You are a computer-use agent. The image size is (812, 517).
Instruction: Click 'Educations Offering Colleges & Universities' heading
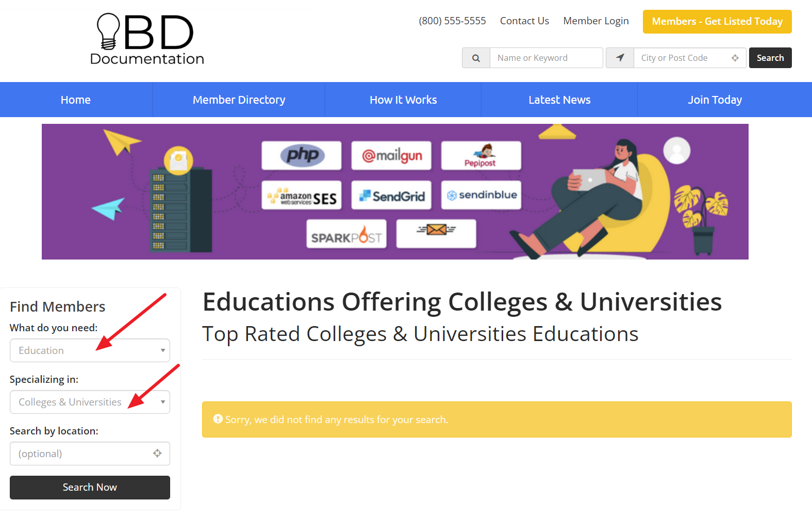point(462,302)
